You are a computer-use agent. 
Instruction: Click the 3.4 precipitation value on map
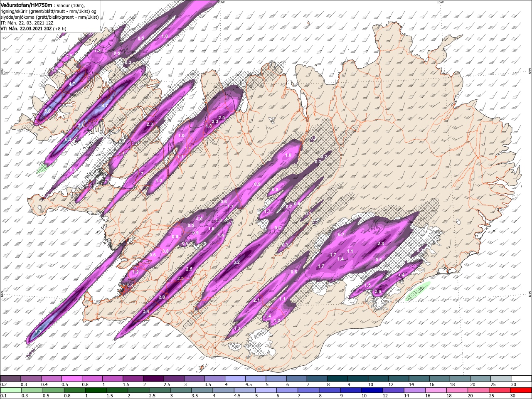pos(146,311)
